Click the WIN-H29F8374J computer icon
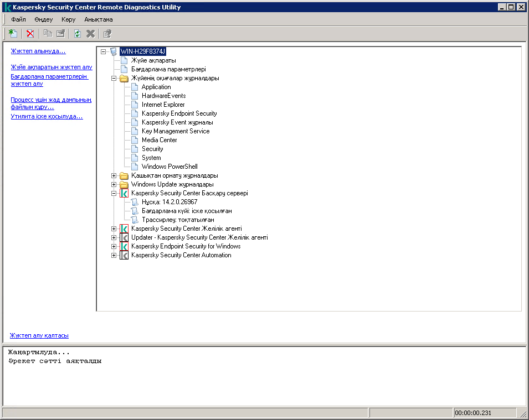This screenshot has height=420, width=529. tap(114, 51)
